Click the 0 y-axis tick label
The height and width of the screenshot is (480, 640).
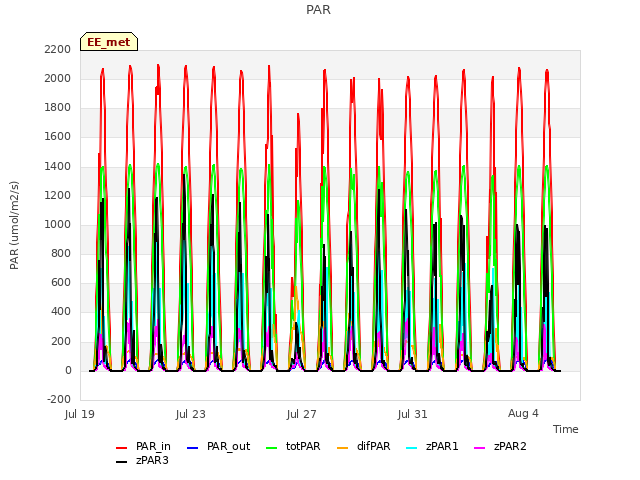point(68,371)
